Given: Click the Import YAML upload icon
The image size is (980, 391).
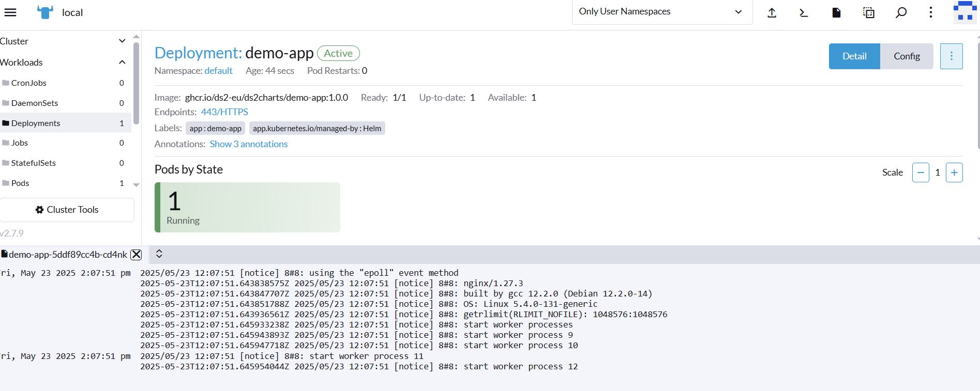Looking at the screenshot, I should coord(772,13).
